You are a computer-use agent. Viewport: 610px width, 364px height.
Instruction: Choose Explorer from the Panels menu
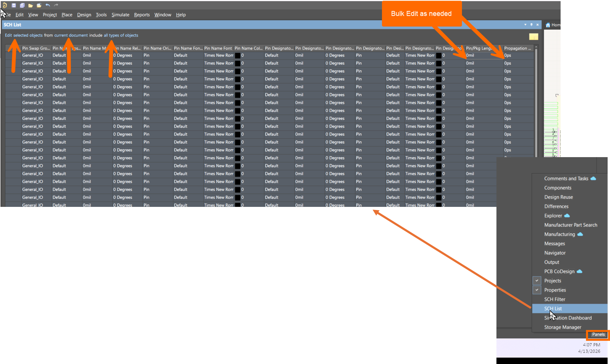point(570,215)
